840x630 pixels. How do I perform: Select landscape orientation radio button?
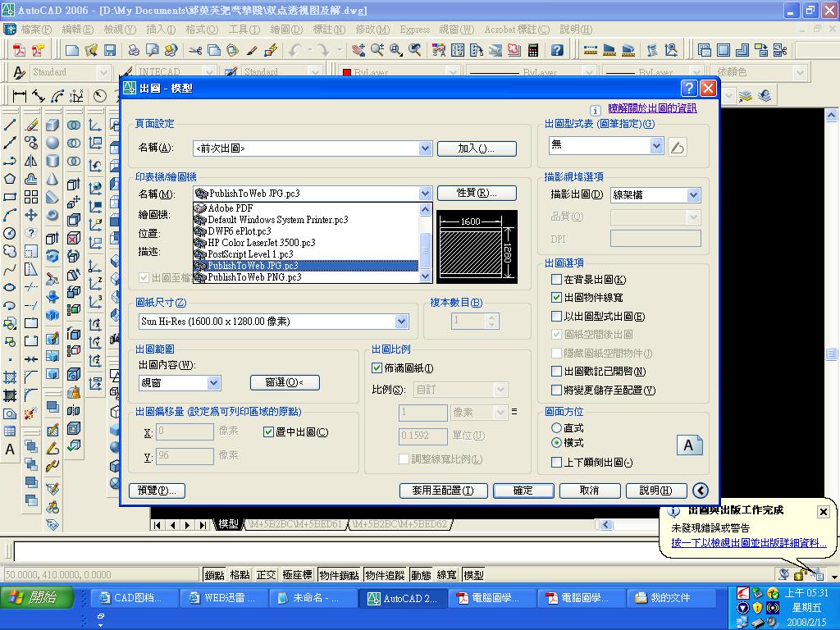click(556, 442)
